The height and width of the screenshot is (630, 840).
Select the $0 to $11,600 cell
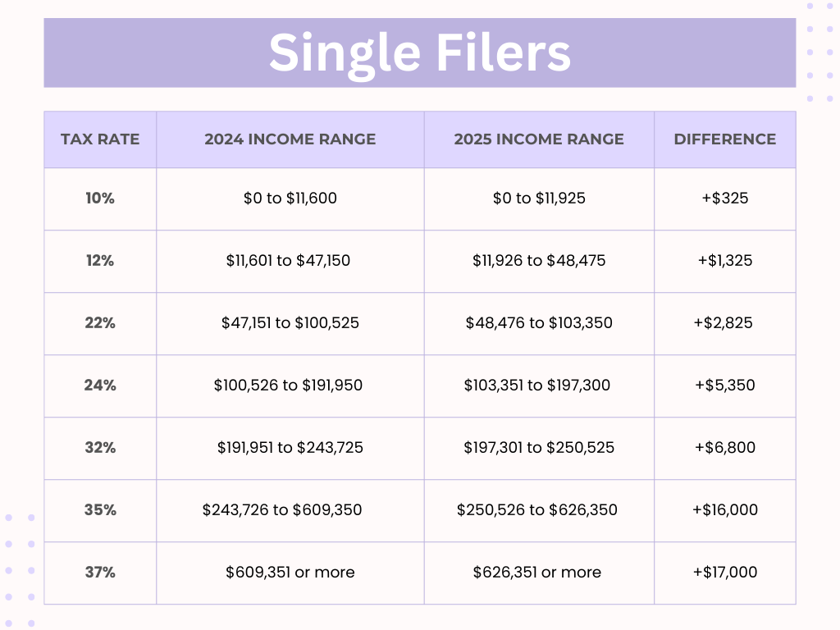pyautogui.click(x=290, y=199)
